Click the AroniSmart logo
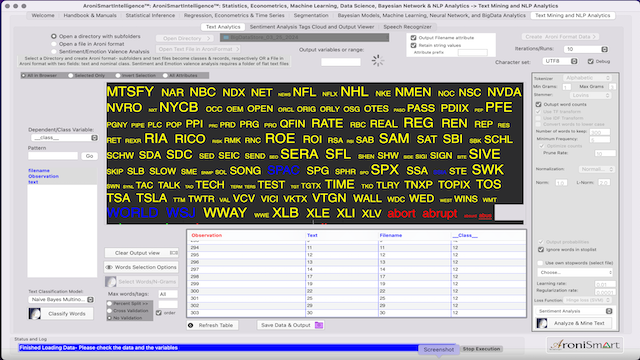 (x=585, y=345)
